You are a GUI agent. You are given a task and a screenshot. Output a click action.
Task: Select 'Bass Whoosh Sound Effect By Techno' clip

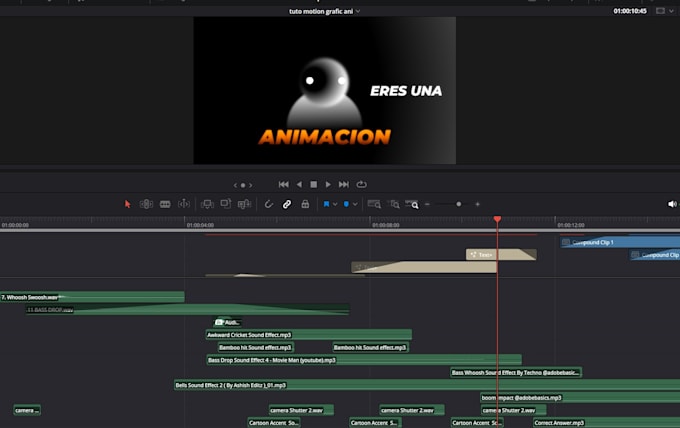516,372
